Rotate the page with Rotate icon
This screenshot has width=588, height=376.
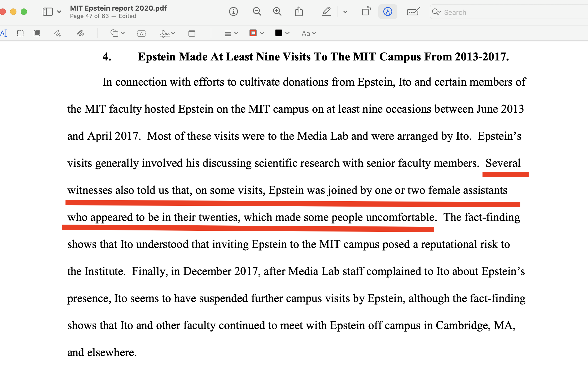[366, 12]
